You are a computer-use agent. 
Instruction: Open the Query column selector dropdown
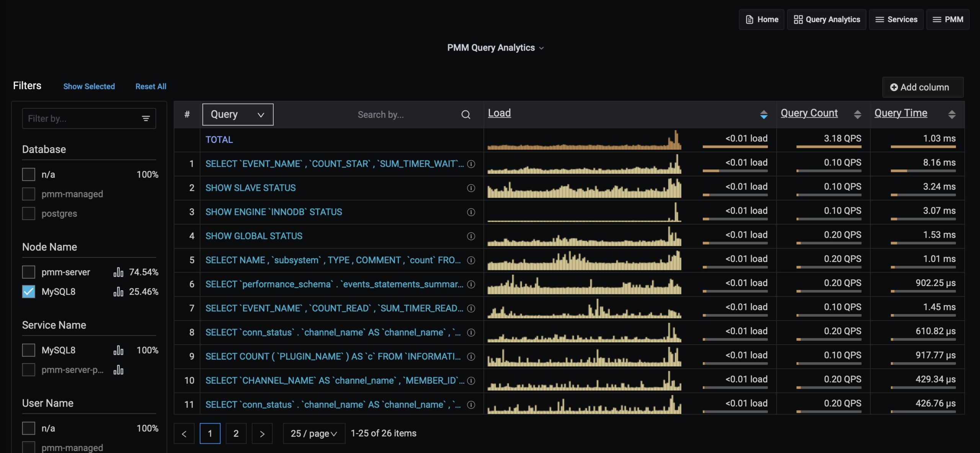(237, 114)
